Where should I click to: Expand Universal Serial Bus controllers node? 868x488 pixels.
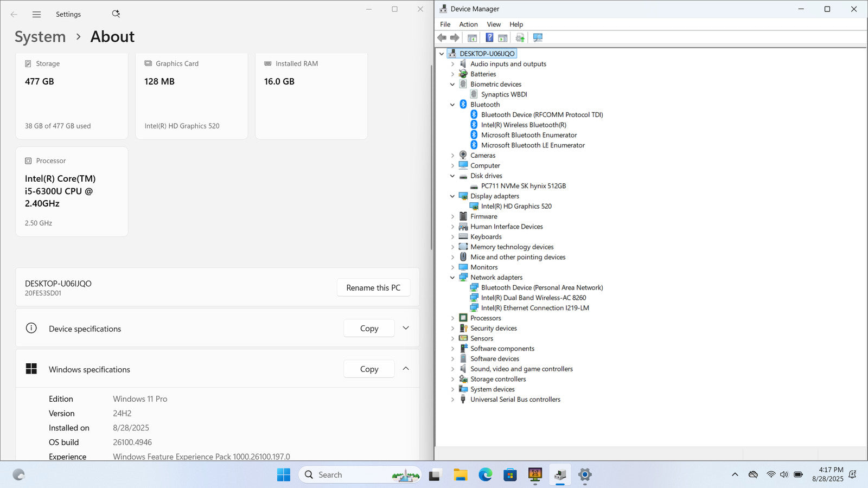452,400
